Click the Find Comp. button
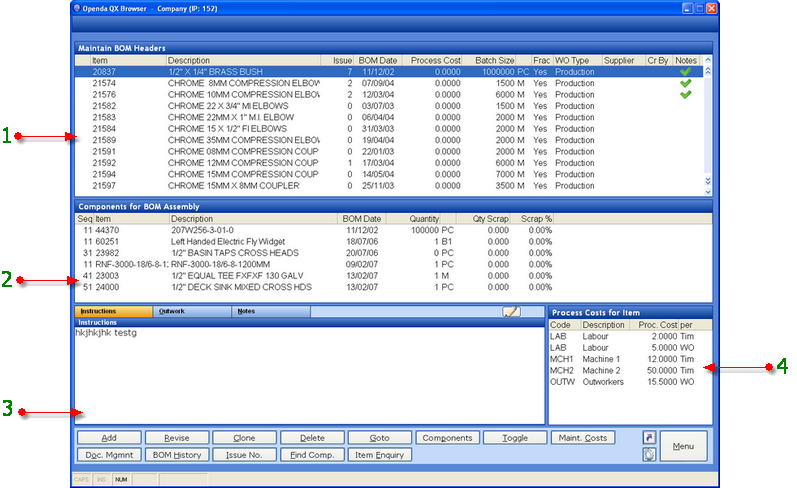797x488 pixels. pos(312,455)
